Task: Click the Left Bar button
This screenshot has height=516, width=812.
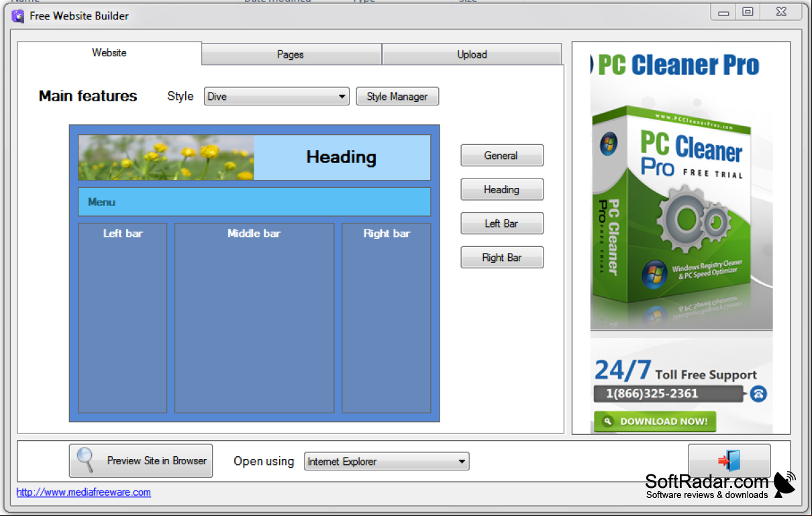Action: 502,223
